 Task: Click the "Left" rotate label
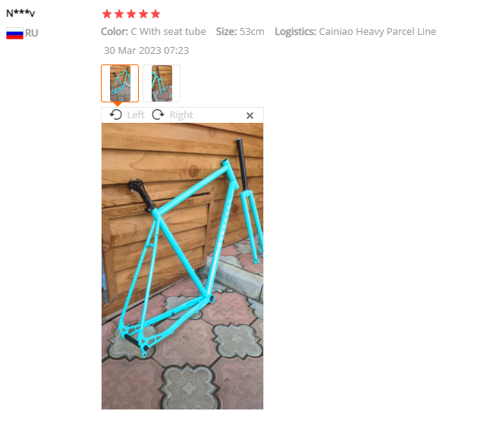coord(136,115)
